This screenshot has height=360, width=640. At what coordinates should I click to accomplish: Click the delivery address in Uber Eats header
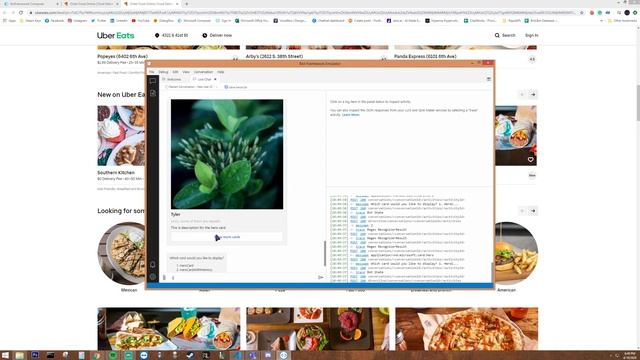(x=175, y=36)
